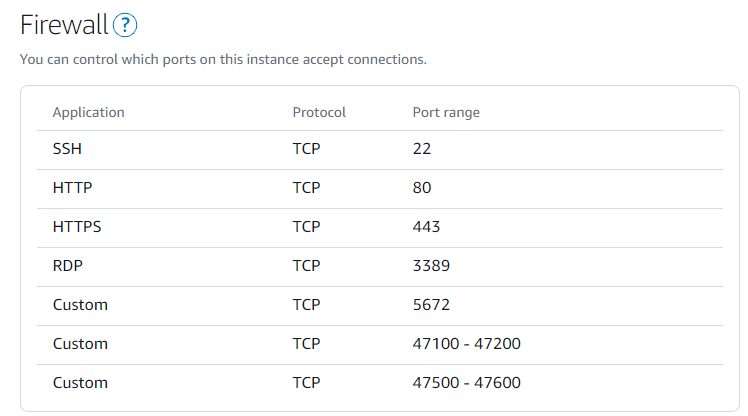Click port 80 in the HTTP row
This screenshot has height=416, width=748.
point(422,187)
